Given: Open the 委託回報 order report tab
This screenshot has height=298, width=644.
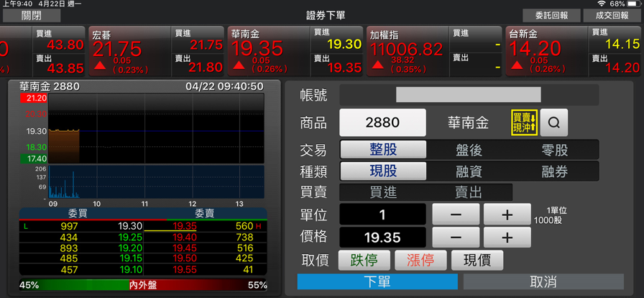Looking at the screenshot, I should 551,15.
